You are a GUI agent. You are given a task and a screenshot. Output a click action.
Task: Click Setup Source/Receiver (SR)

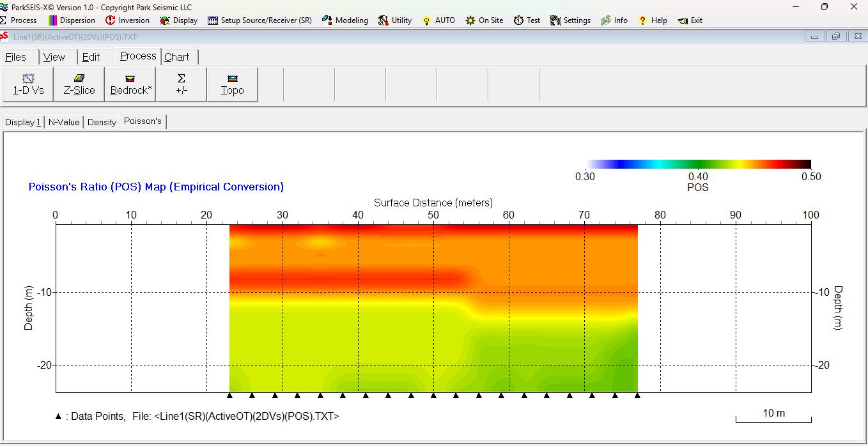point(260,20)
